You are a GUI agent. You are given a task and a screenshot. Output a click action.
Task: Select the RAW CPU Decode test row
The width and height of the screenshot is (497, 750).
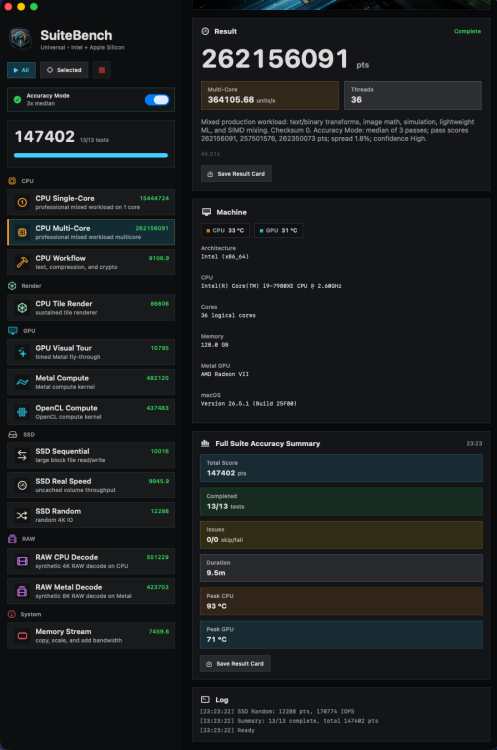tap(91, 561)
